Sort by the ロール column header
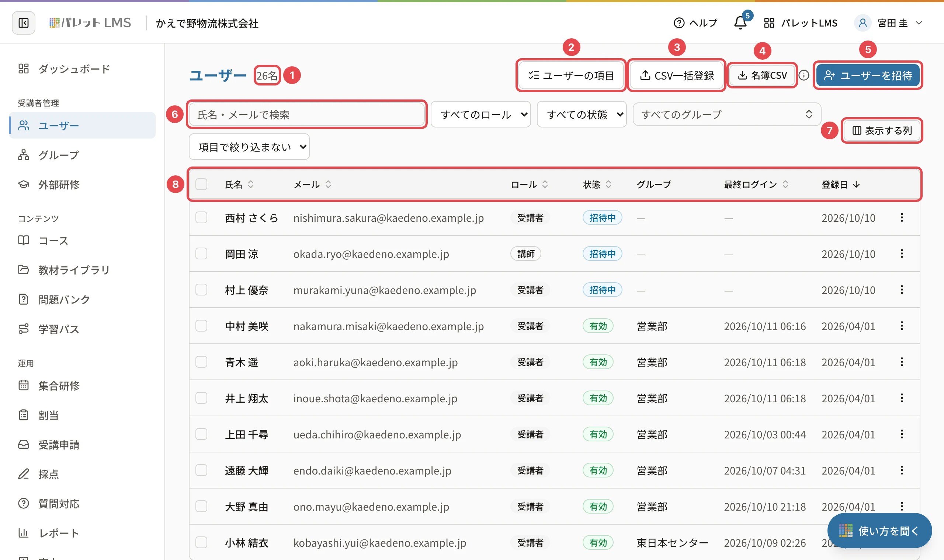The width and height of the screenshot is (944, 560). pos(529,185)
